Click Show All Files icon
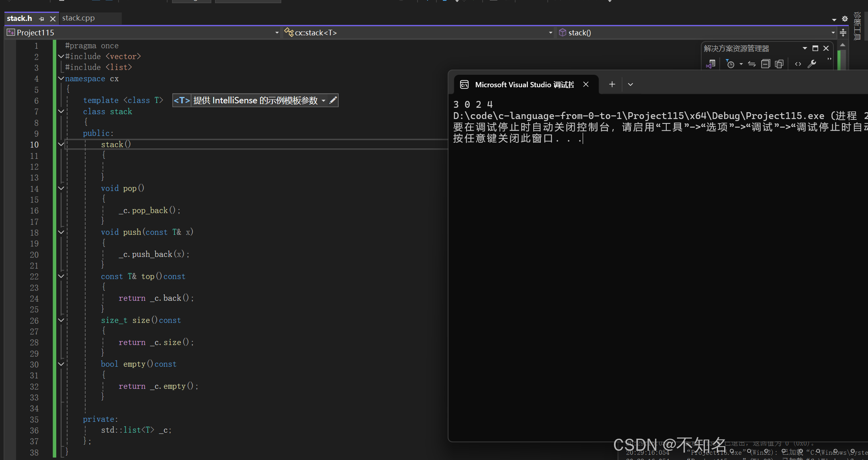This screenshot has height=460, width=868. point(779,64)
